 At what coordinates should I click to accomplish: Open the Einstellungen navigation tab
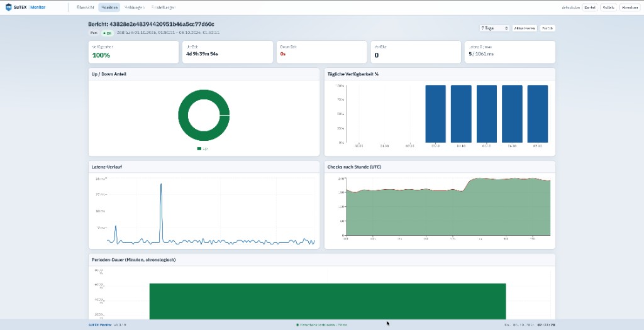[163, 8]
